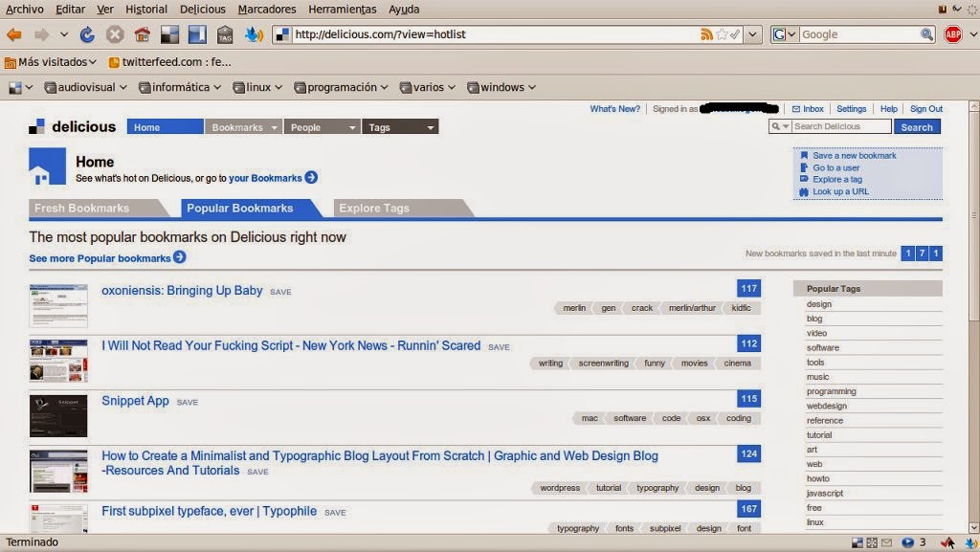Click the status bar mail envelope icon
Screen dimensions: 980x552
(886, 542)
